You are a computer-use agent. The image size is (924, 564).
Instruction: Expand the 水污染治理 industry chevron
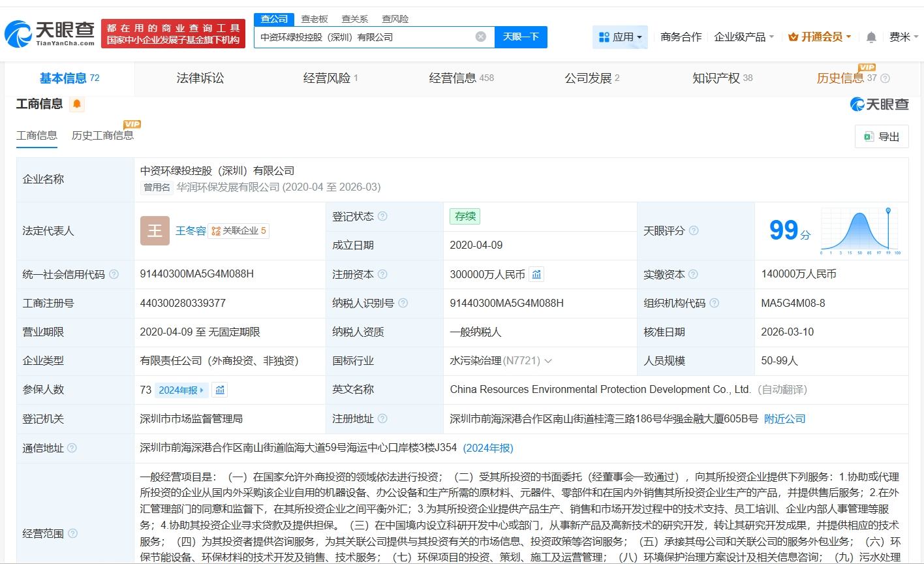(x=548, y=361)
